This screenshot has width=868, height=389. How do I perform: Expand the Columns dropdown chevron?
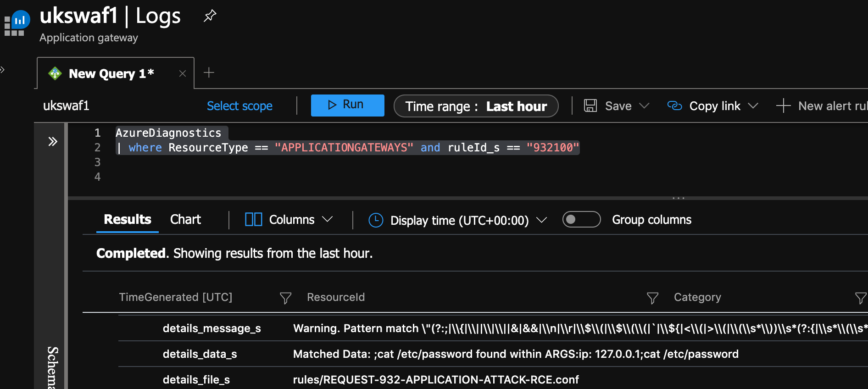coord(327,219)
